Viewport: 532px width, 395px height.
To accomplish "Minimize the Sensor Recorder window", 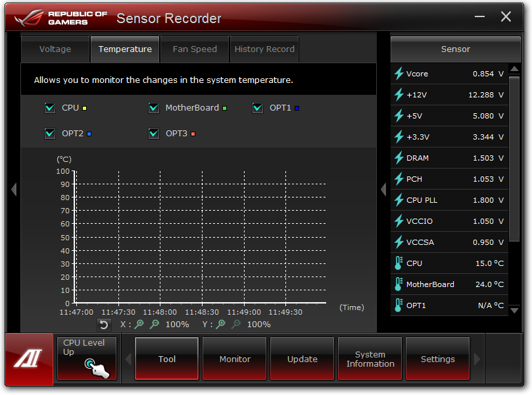I will 479,16.
